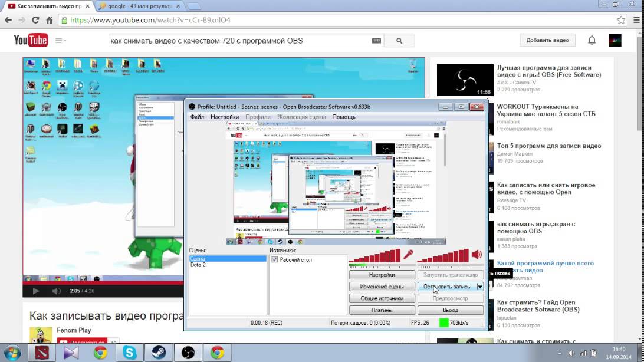Click the YouTube player progress bar

[103, 283]
